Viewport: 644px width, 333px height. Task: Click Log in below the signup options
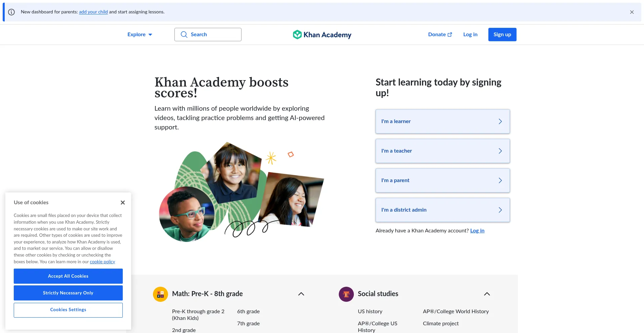[x=477, y=230]
